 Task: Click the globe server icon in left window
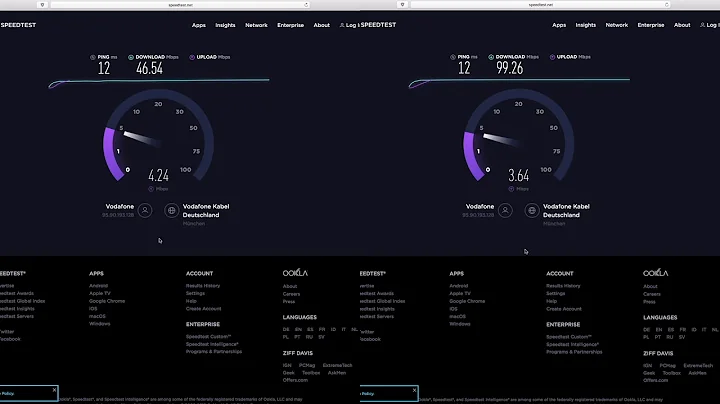click(x=171, y=211)
